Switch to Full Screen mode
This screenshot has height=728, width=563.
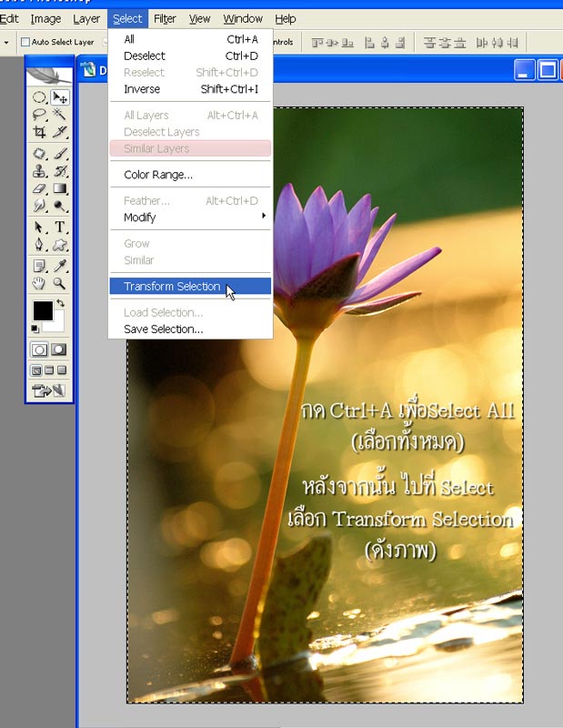[61, 370]
